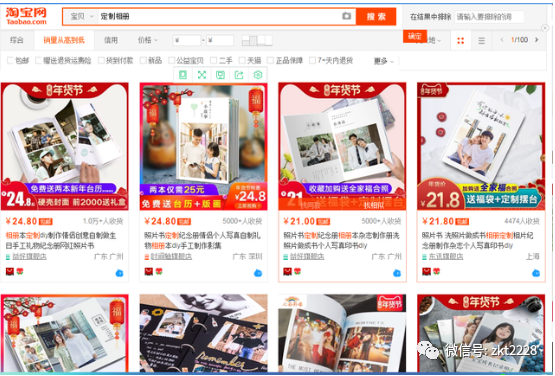Image resolution: width=555 pixels, height=376 pixels.
Task: Go to next results page arrow
Action: 537,40
